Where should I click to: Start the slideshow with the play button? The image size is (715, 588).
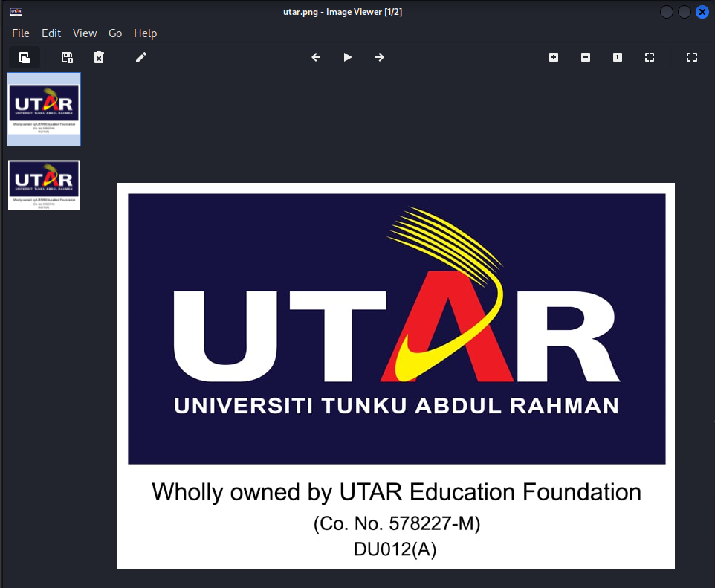tap(348, 57)
